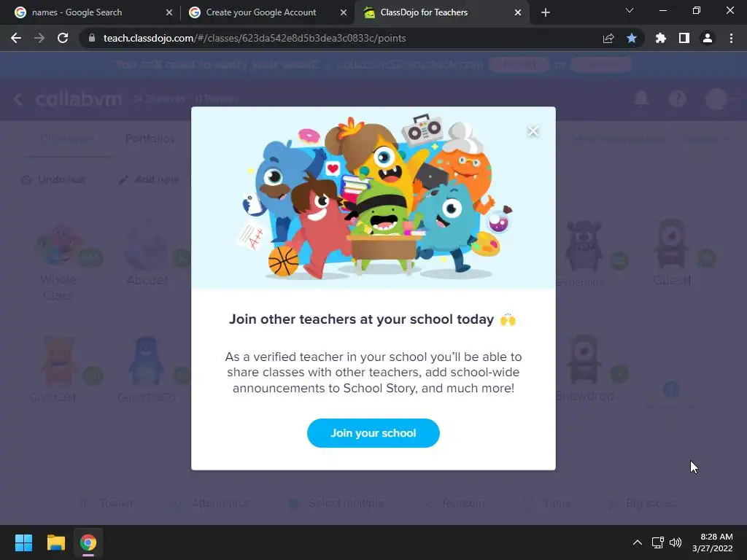Open File Explorer from taskbar
747x560 pixels.
55,542
